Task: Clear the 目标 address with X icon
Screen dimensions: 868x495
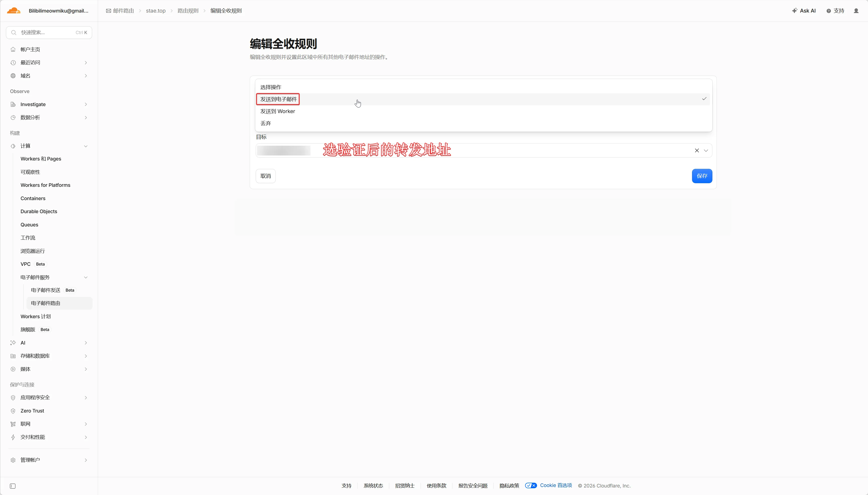Action: pos(697,151)
